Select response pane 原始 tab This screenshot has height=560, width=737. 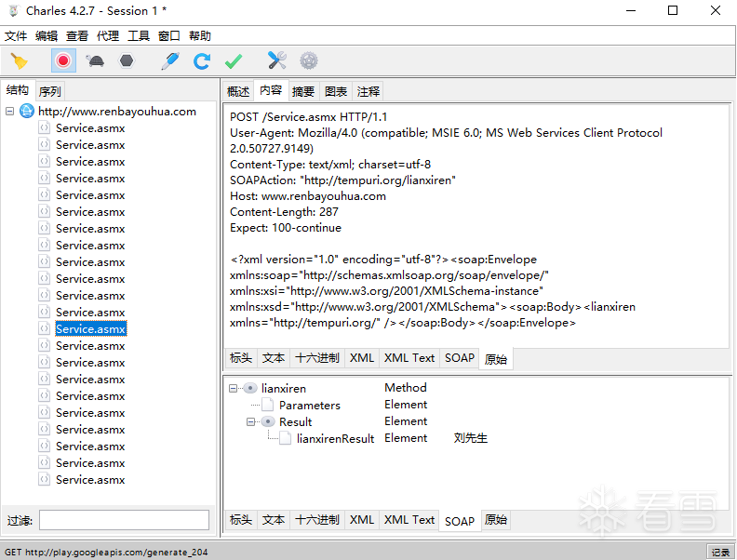(x=496, y=520)
